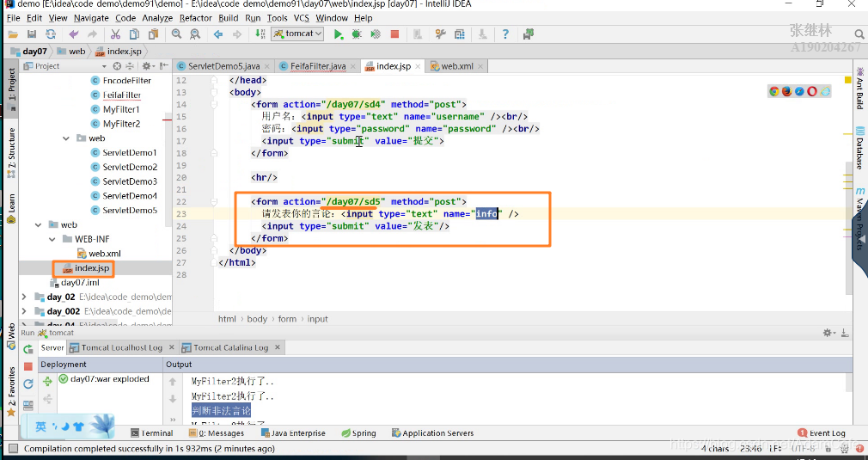The height and width of the screenshot is (460, 868).
Task: Switch to FeifaFilter.java editor tab
Action: (318, 66)
